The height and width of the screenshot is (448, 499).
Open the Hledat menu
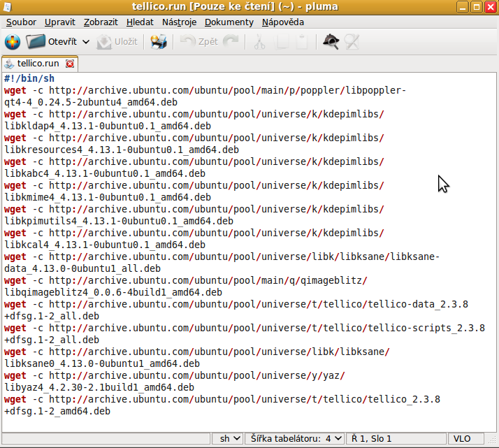[x=140, y=22]
